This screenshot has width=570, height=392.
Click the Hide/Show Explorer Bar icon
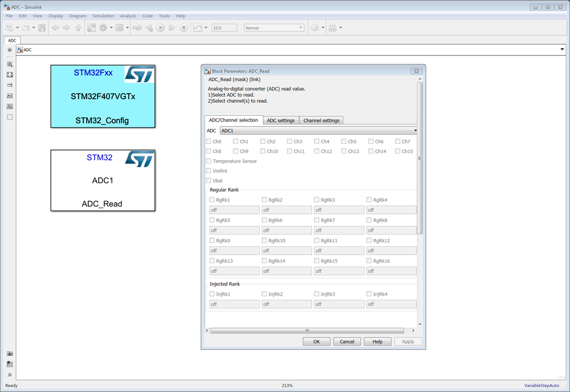(x=10, y=50)
